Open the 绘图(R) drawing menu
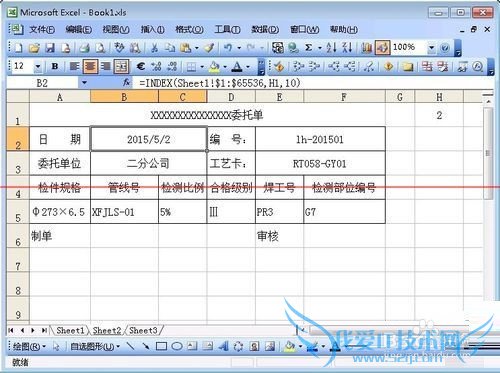The width and height of the screenshot is (500, 373). click(x=29, y=347)
